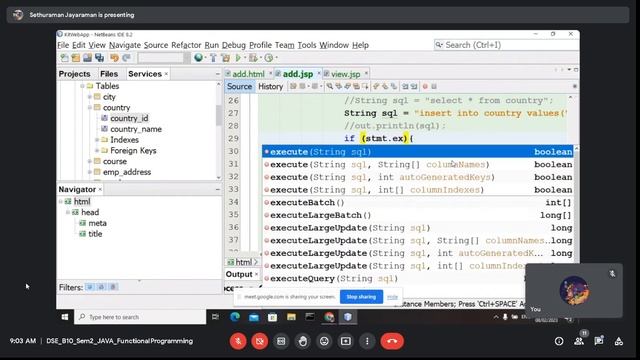This screenshot has width=640, height=360.
Task: Open Mail app from taskbar
Action: [x=254, y=317]
